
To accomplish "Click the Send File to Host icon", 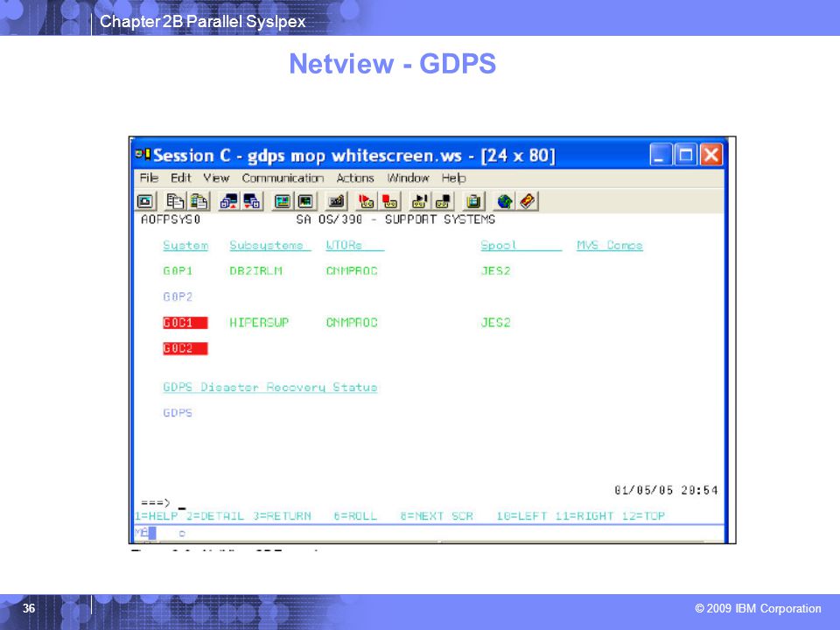I will 228,201.
